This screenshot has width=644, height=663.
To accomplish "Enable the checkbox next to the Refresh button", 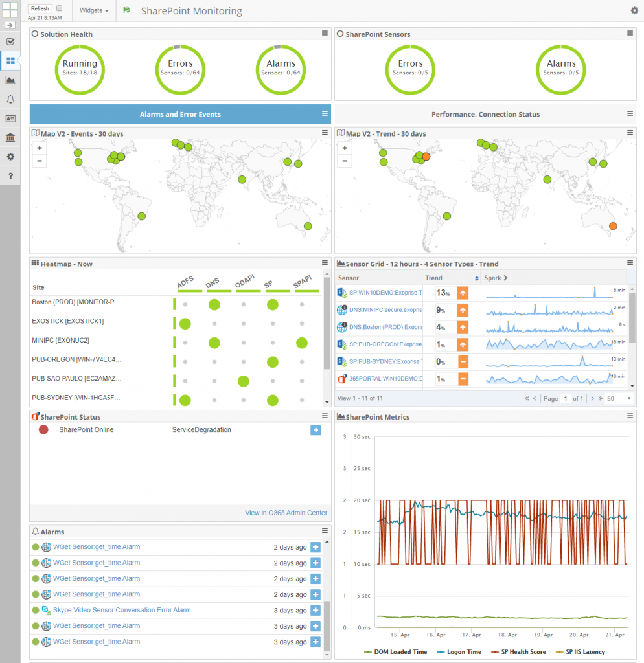I will tap(59, 9).
